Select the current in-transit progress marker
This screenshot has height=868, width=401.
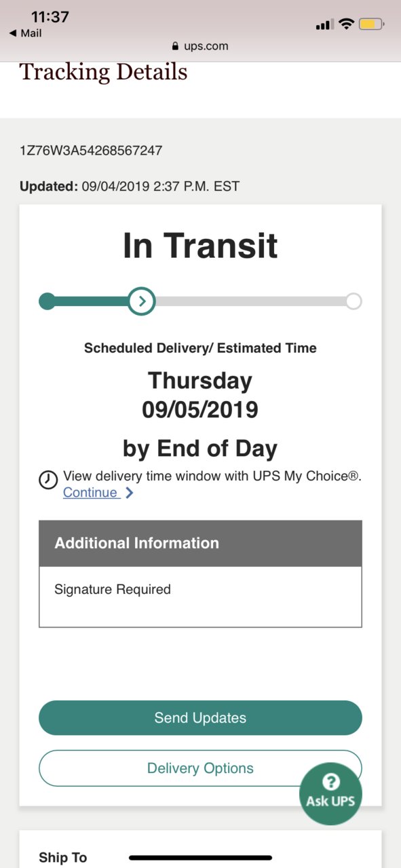[142, 301]
